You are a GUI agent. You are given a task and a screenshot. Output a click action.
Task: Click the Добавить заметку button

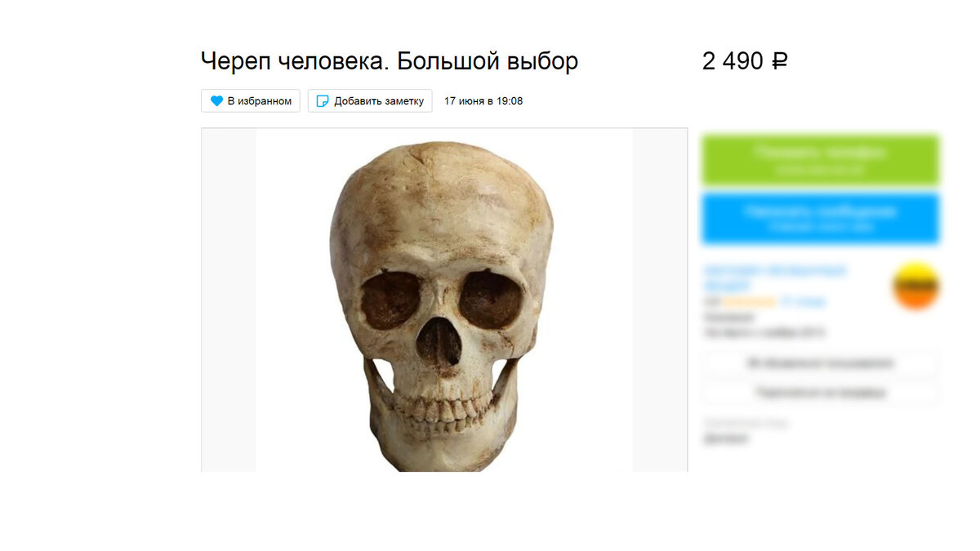(x=370, y=101)
